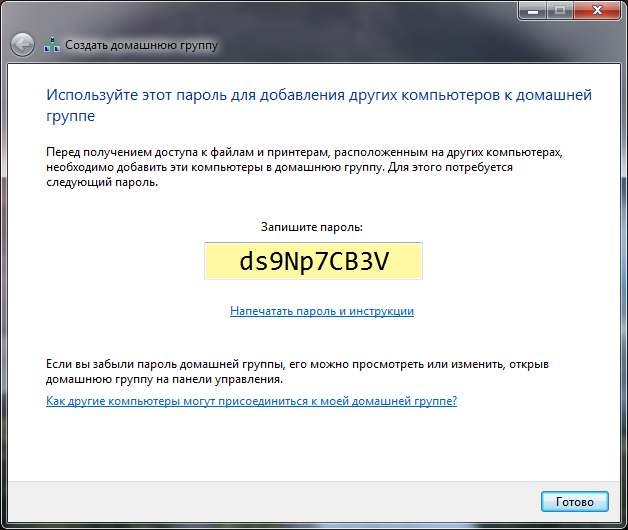Click paragraph starting Перед получением доступа
Viewport: 628px width, 530px height.
pos(304,167)
